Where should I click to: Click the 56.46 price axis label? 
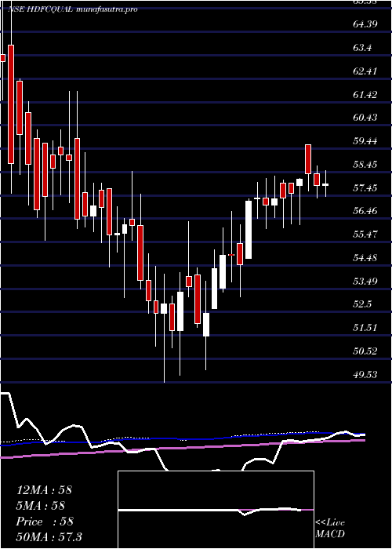(365, 210)
